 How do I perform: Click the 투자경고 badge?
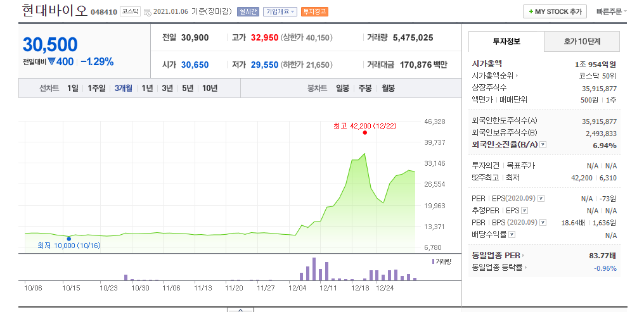coord(314,11)
